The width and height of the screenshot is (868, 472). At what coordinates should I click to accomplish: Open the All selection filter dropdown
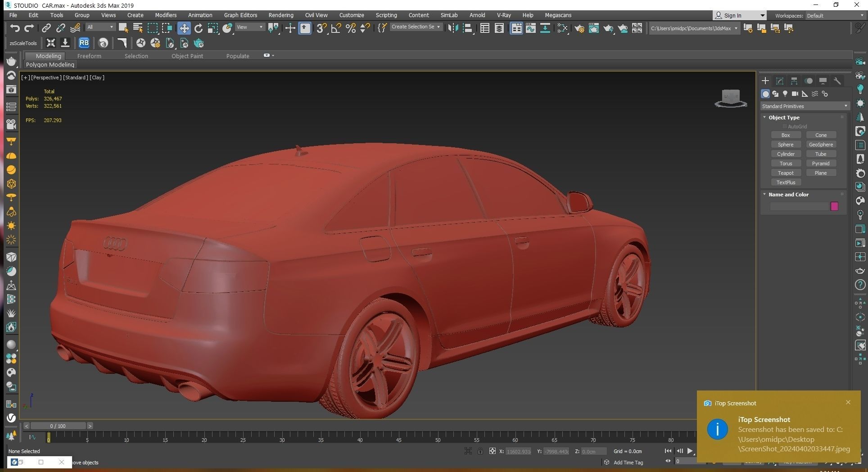pos(101,27)
